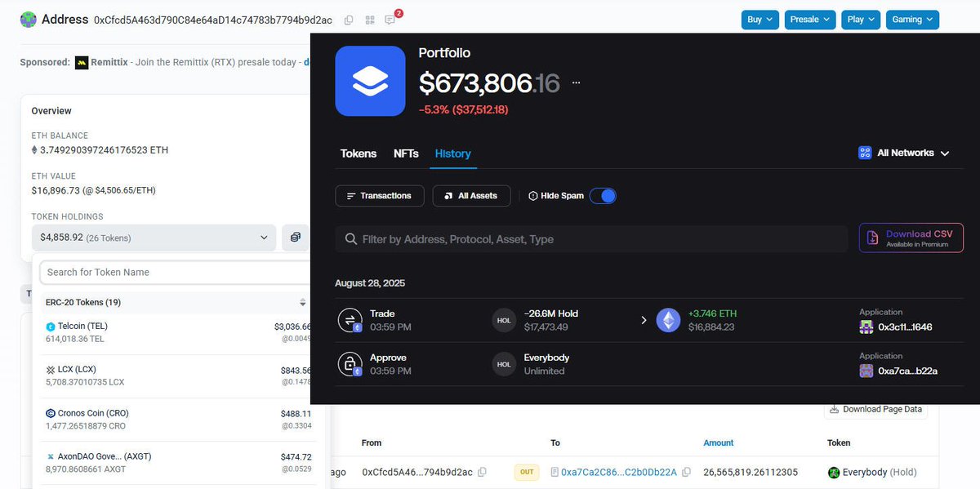This screenshot has height=489, width=980.
Task: Open application link 0xa7ca...b22a
Action: pos(907,371)
